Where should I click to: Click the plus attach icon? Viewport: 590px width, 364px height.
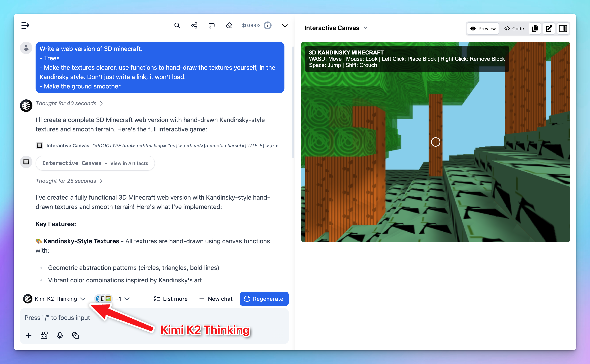(28, 335)
